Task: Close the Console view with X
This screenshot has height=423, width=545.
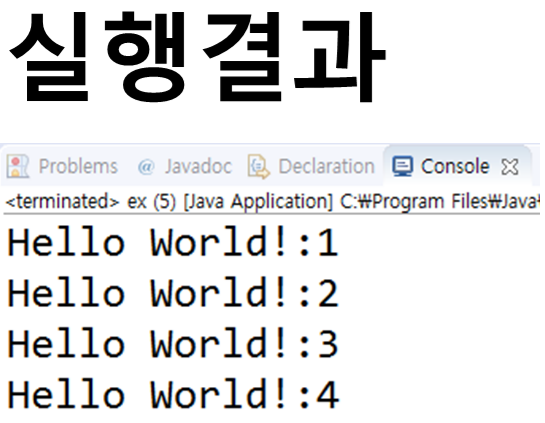Action: point(510,166)
